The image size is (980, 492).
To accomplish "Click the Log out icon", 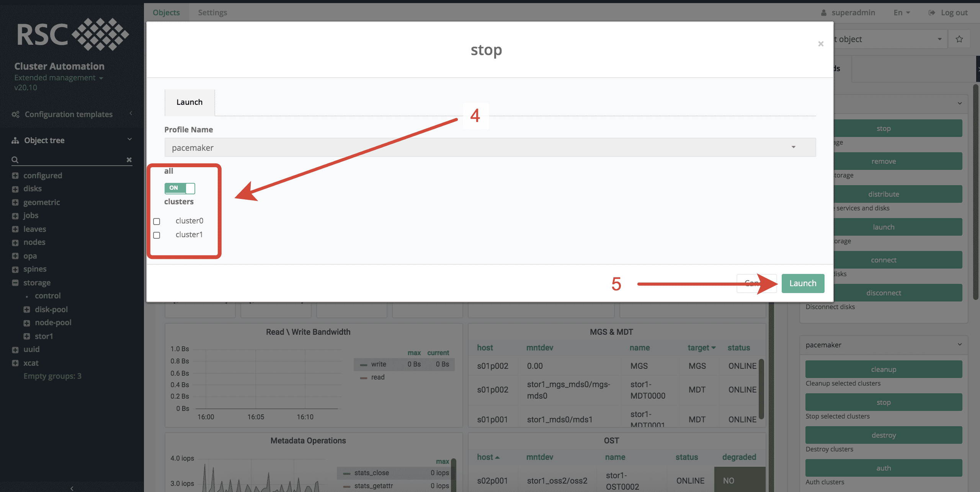I will (932, 13).
